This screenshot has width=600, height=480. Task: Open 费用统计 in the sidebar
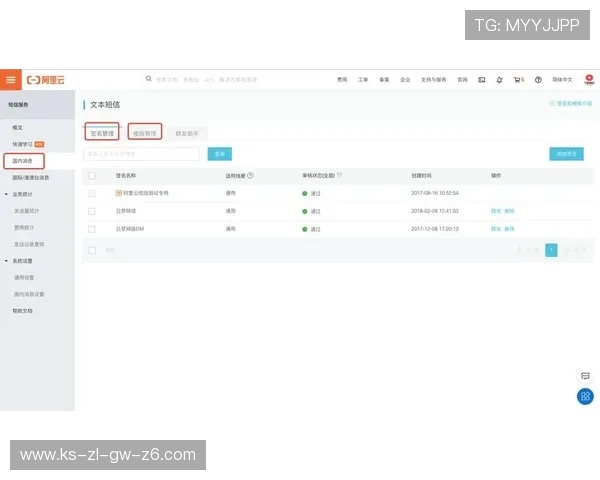pos(24,228)
